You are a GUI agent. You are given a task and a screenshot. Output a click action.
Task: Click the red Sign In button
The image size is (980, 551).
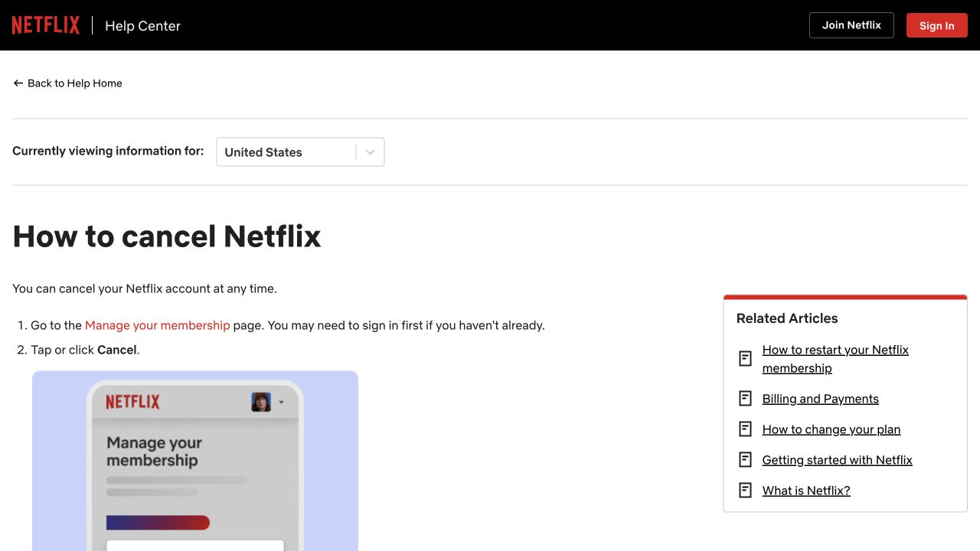coord(937,25)
